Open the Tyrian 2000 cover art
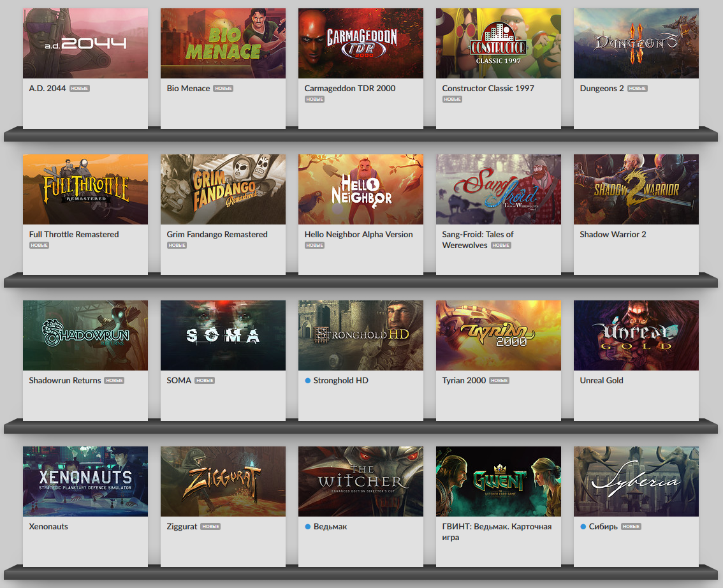Image resolution: width=723 pixels, height=588 pixels. (499, 335)
